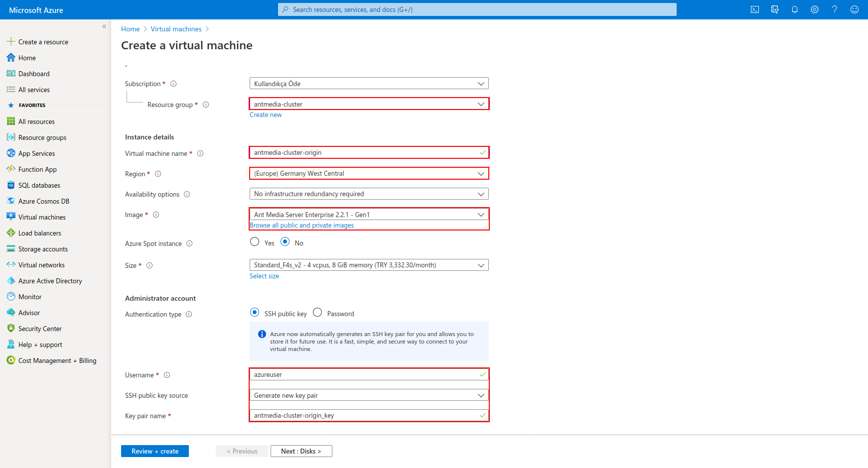Click the Next : Disks button
The width and height of the screenshot is (868, 468).
tap(301, 451)
